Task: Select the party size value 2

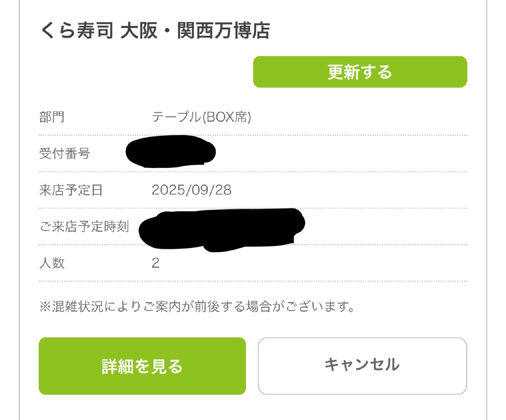Action: pos(155,263)
